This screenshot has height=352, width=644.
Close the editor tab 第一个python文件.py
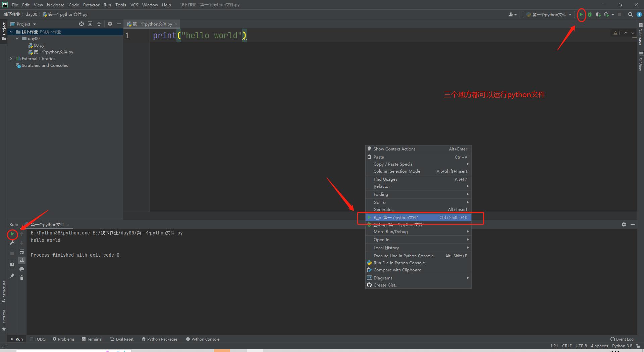(176, 24)
